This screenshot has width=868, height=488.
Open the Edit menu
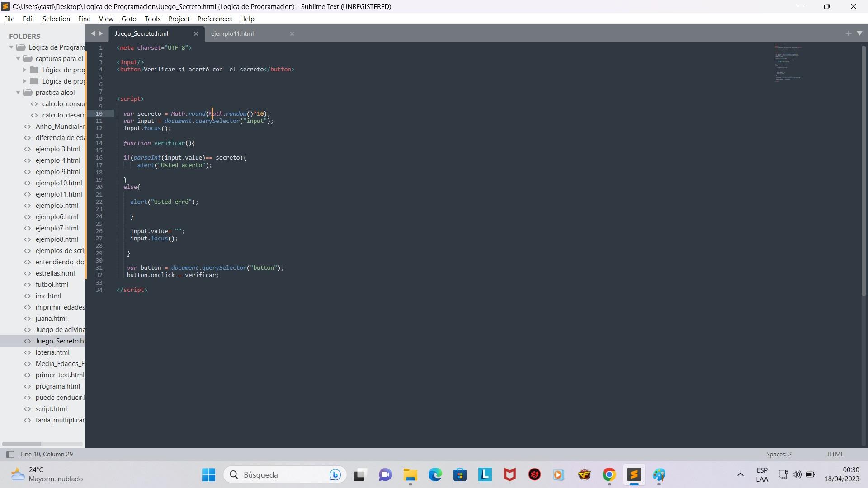point(28,19)
